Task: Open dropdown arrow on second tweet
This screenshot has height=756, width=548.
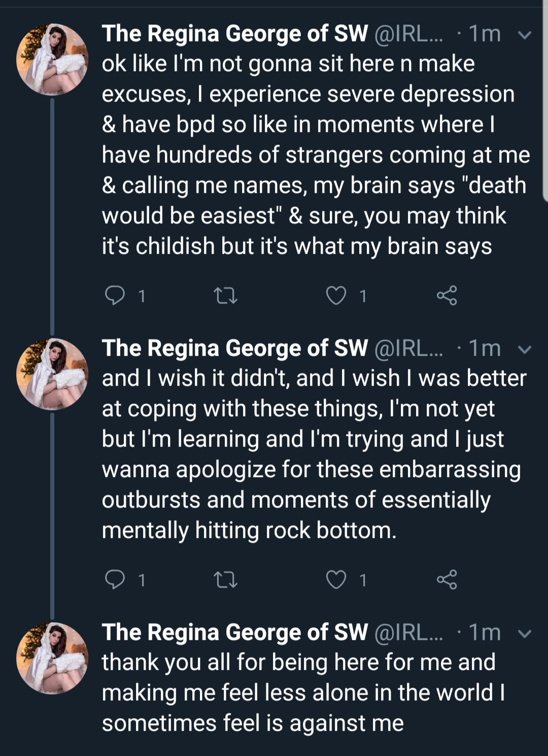Action: click(x=525, y=350)
